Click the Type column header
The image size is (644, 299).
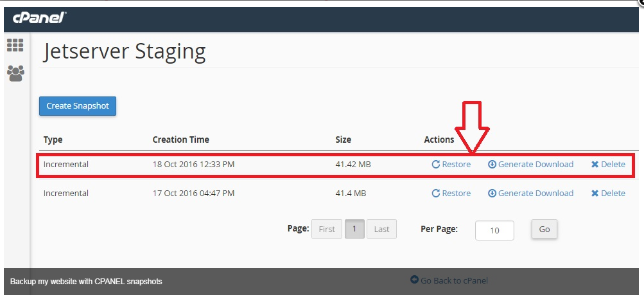coord(53,140)
